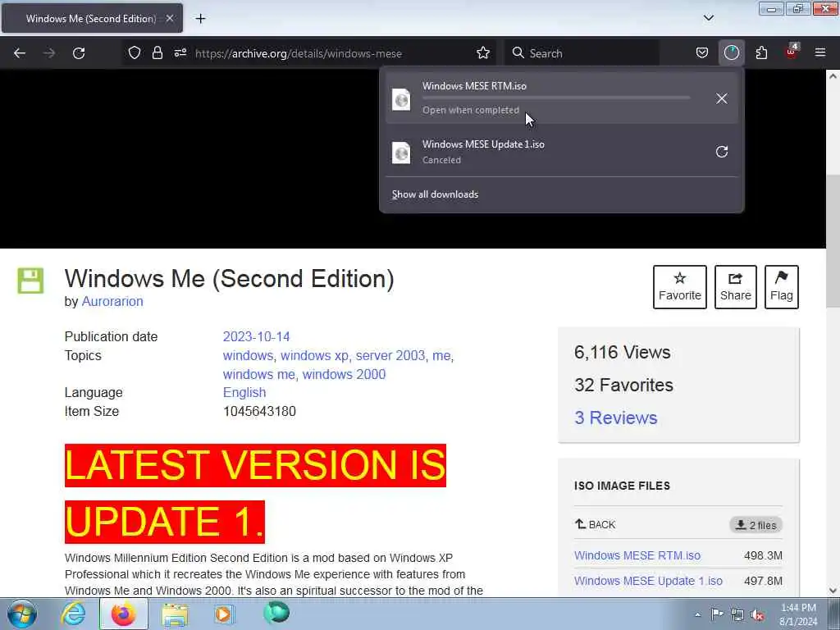840x630 pixels.
Task: Open publication date 2023-10-14 link
Action: 256,336
